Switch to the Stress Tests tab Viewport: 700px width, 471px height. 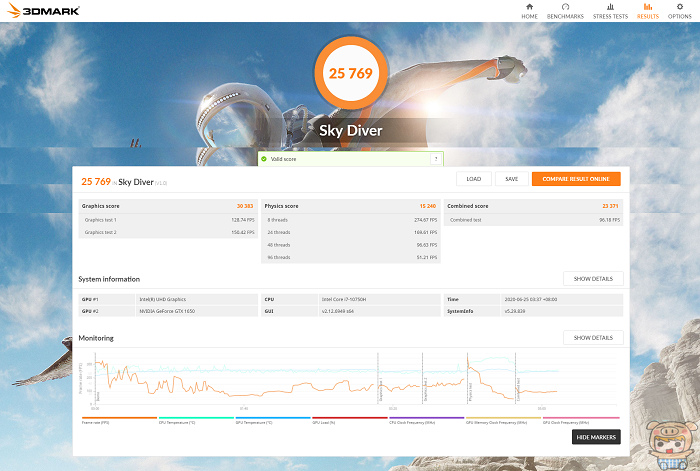coord(610,11)
